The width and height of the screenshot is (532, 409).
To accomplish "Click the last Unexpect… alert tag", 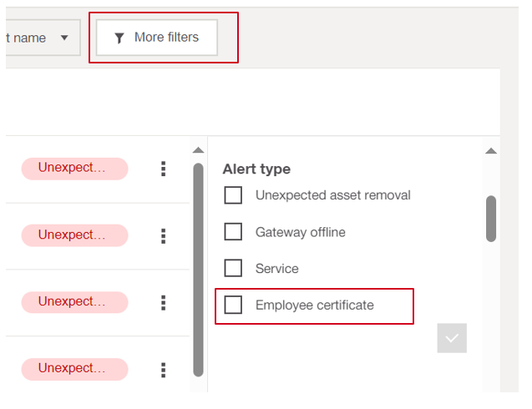I will (74, 369).
